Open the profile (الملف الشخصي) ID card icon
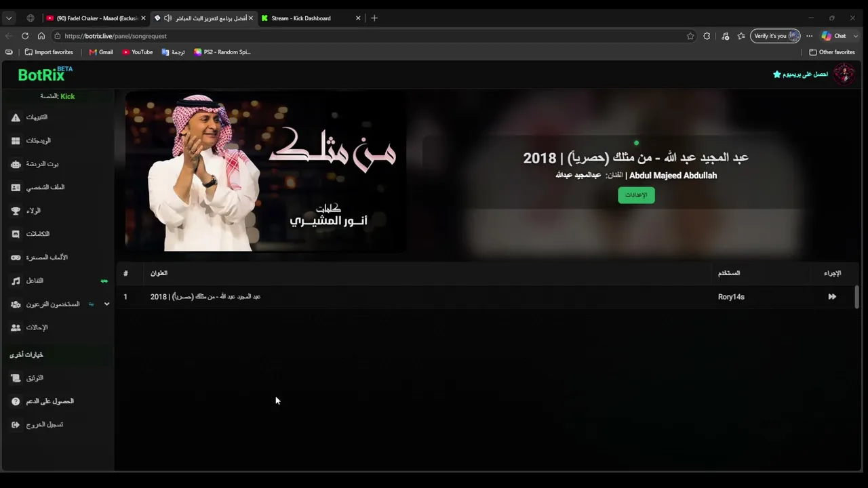This screenshot has width=868, height=488. pos(16,188)
